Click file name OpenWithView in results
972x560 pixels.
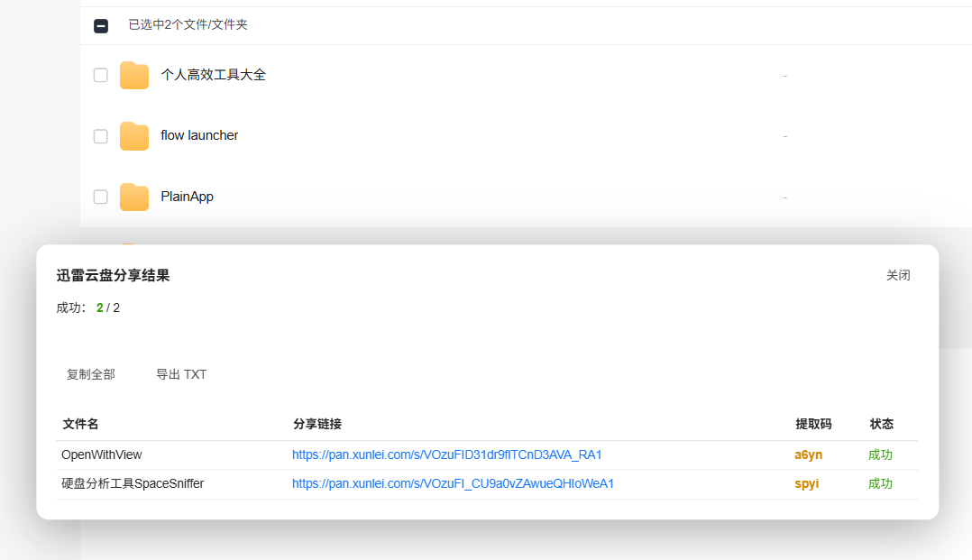(102, 454)
